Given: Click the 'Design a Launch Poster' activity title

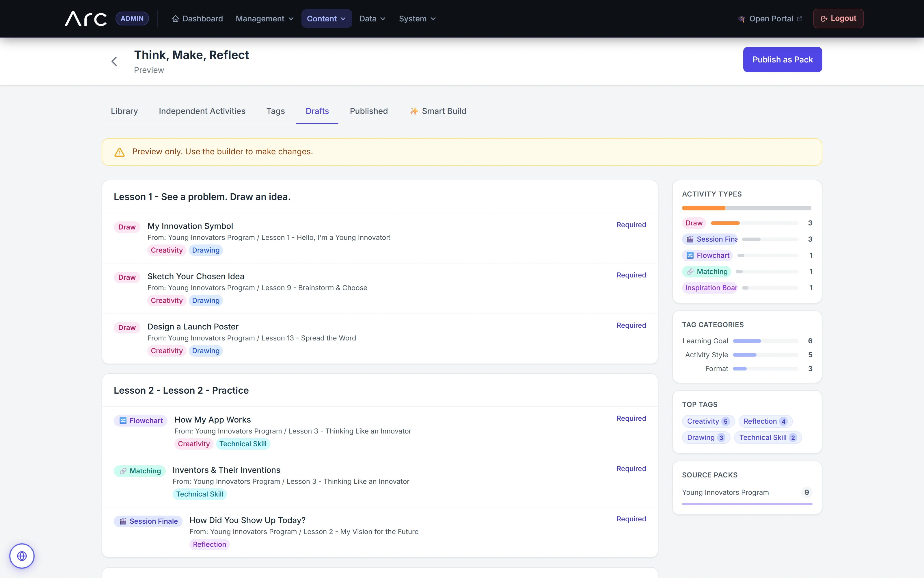Looking at the screenshot, I should pyautogui.click(x=193, y=327).
